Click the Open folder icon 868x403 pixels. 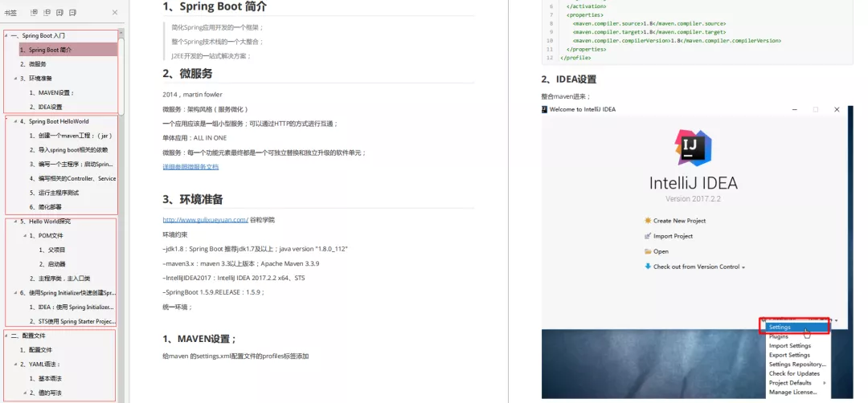pyautogui.click(x=647, y=251)
